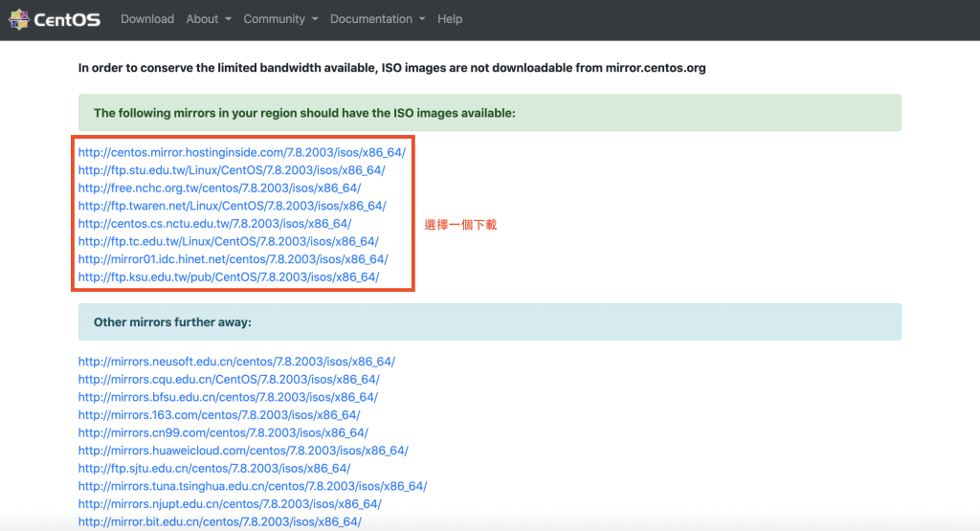This screenshot has width=980, height=531.
Task: Select the mirrors.tuna.tsinghua.edu.cn mirror link
Action: point(252,486)
